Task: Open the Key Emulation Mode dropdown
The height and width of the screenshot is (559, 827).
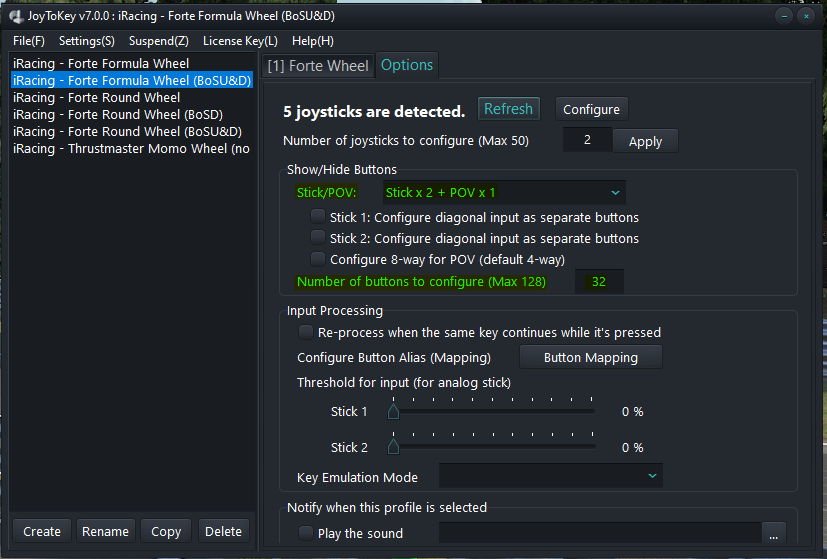Action: [551, 476]
